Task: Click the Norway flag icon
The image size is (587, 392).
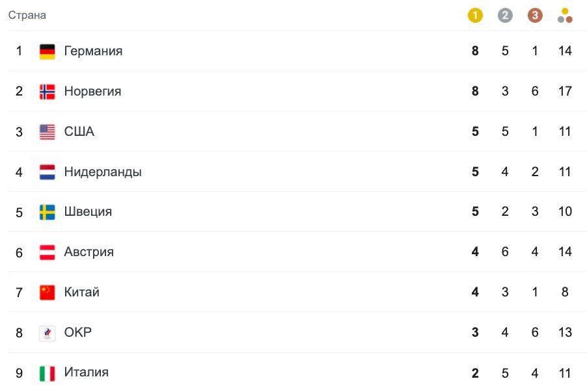Action: 47,92
